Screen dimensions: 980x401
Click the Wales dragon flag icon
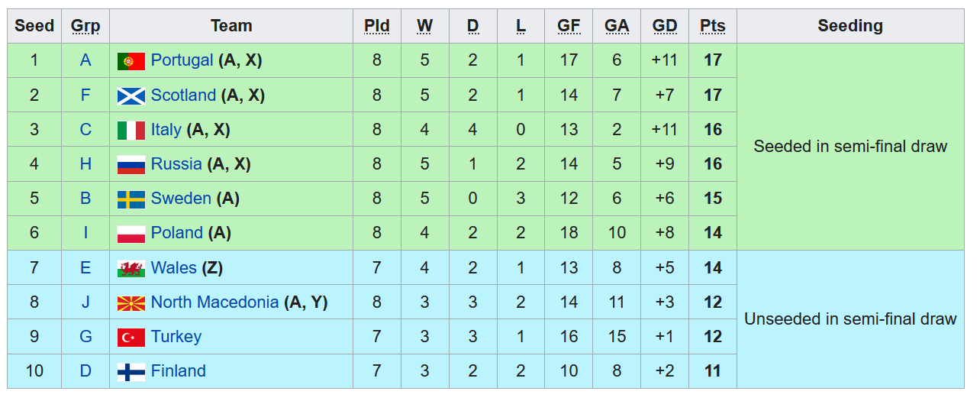131,269
